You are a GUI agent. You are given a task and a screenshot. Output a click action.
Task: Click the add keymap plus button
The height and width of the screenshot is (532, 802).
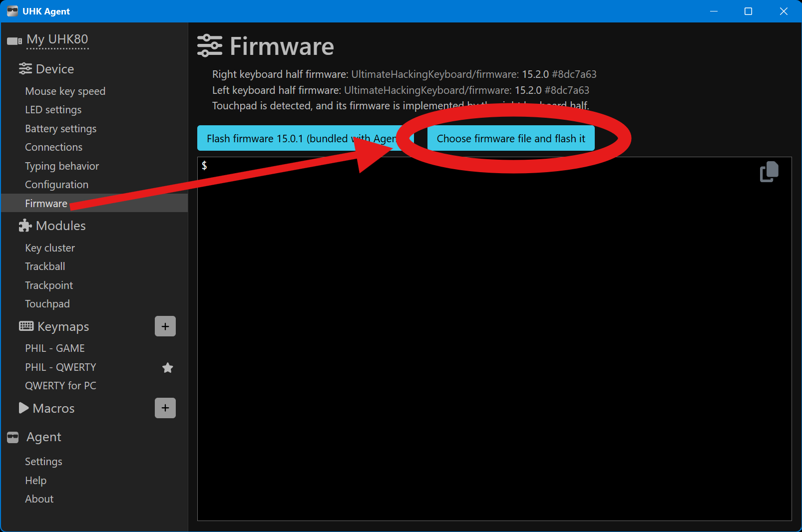coord(165,326)
